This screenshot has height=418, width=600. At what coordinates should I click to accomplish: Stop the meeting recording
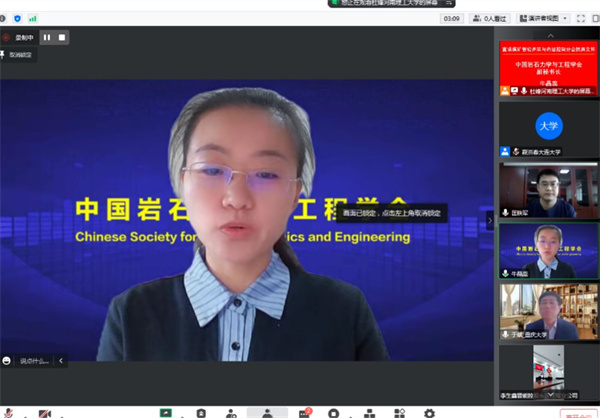click(x=62, y=37)
